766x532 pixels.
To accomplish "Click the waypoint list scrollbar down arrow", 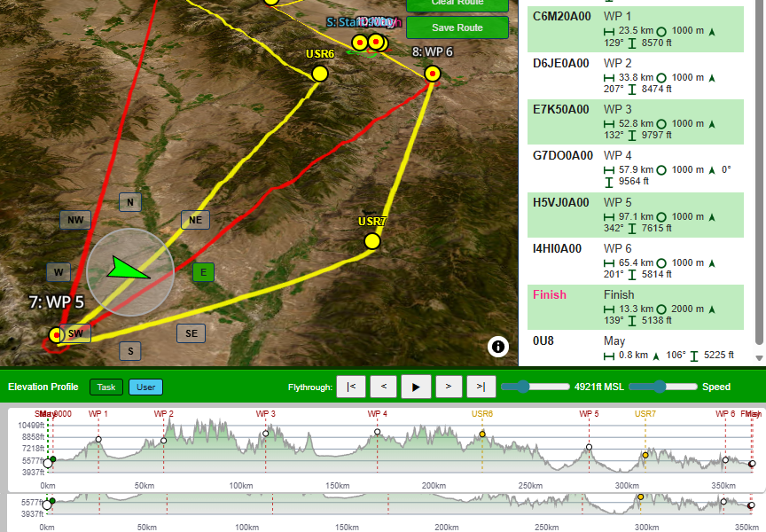I will (x=759, y=358).
